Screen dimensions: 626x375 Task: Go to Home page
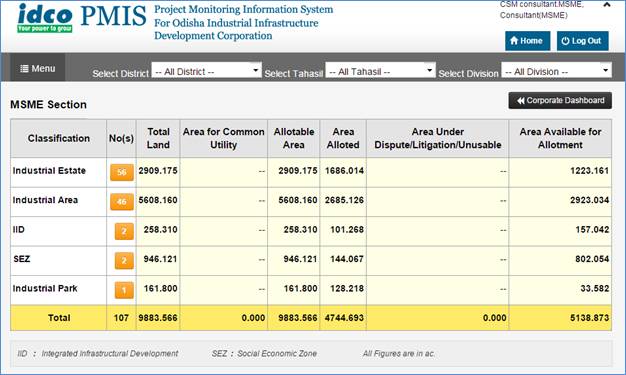coord(527,41)
